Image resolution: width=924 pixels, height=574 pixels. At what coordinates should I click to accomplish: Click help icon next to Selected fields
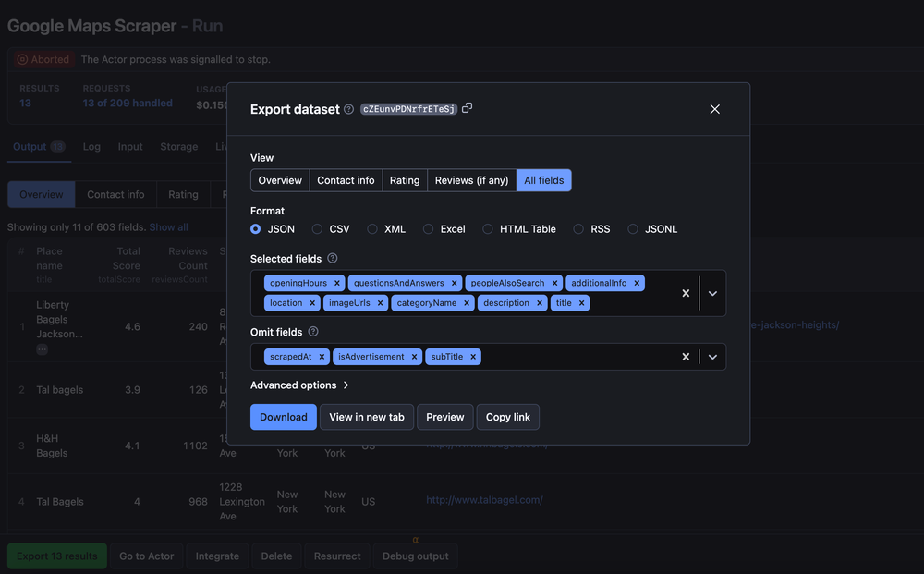point(333,259)
